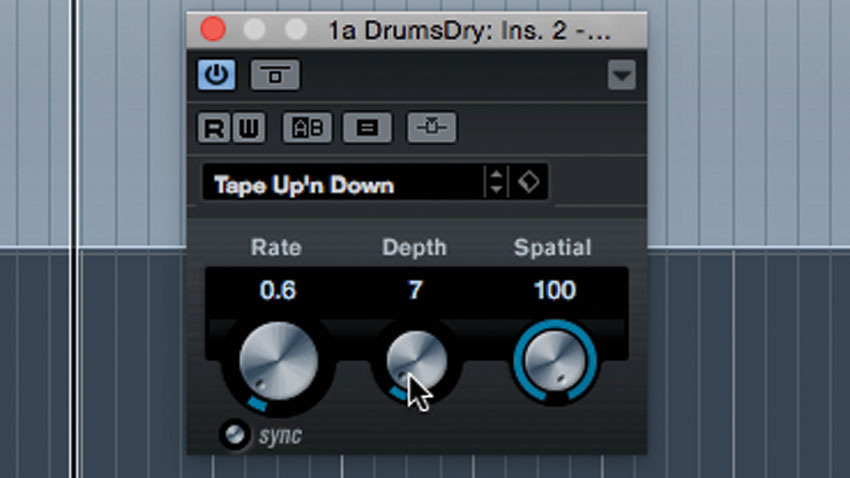The image size is (850, 478).
Task: Click the copy A to B settings icon
Action: click(x=367, y=128)
